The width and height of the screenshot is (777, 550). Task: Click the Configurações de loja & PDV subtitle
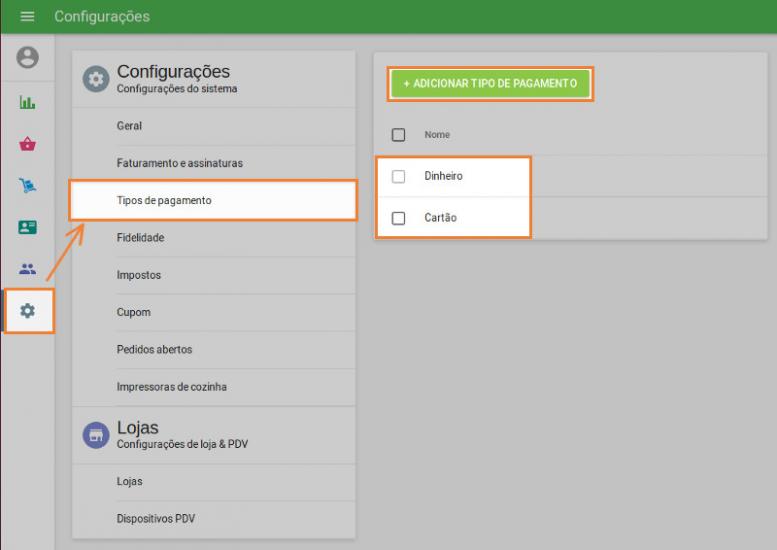(182, 444)
